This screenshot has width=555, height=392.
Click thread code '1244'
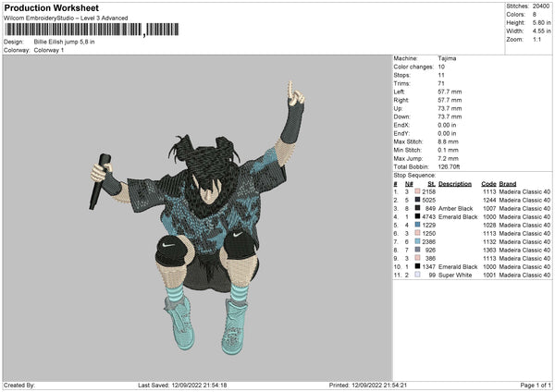489,200
